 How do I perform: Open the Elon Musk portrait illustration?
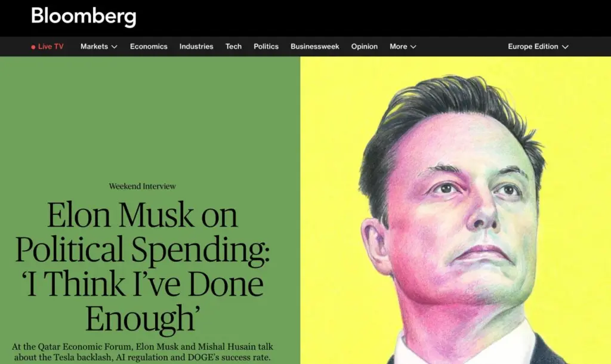(x=455, y=211)
